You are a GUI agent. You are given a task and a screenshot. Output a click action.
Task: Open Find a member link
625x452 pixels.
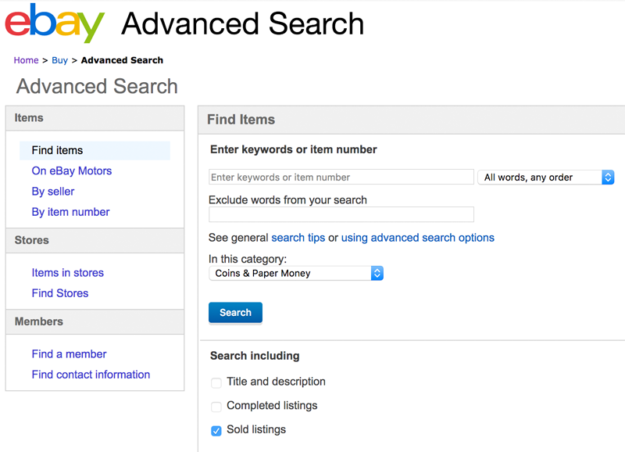(x=69, y=354)
